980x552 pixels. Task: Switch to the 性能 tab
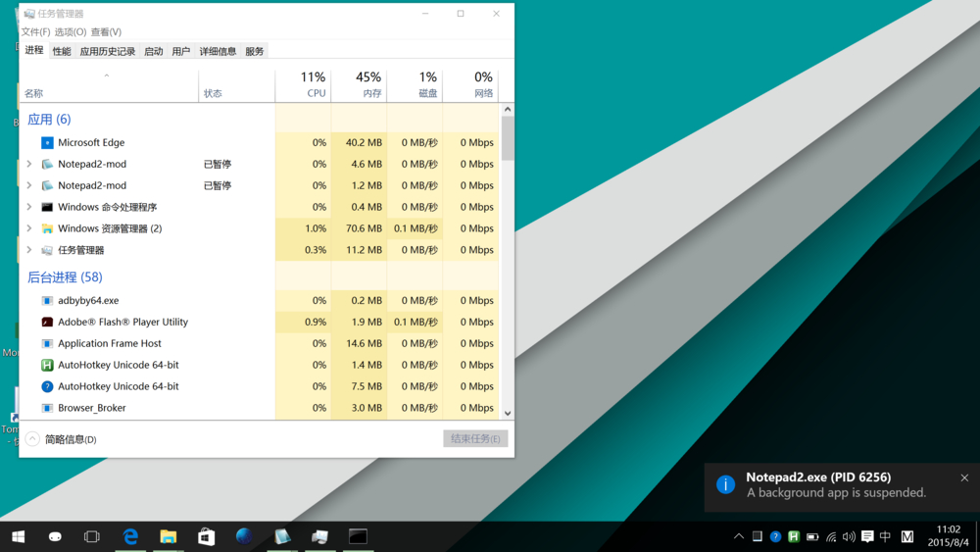62,51
